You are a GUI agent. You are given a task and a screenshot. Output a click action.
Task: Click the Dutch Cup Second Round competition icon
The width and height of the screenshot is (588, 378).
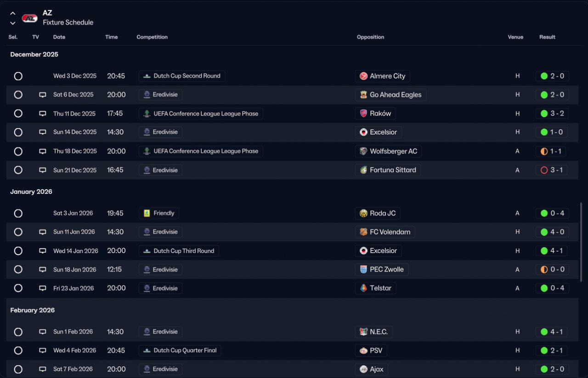click(147, 76)
